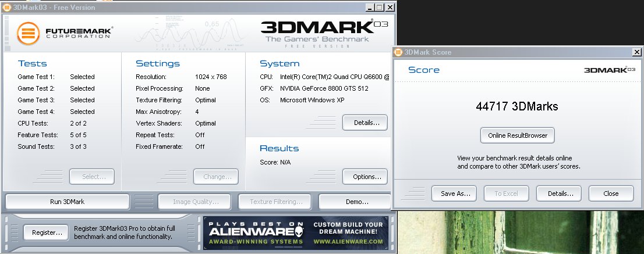
Task: Open the system Details button
Action: click(365, 123)
